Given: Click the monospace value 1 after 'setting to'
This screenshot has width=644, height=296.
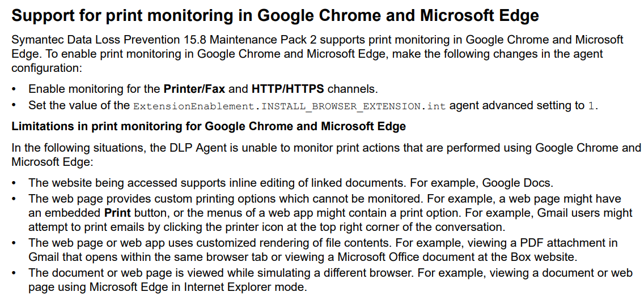Looking at the screenshot, I should [591, 106].
